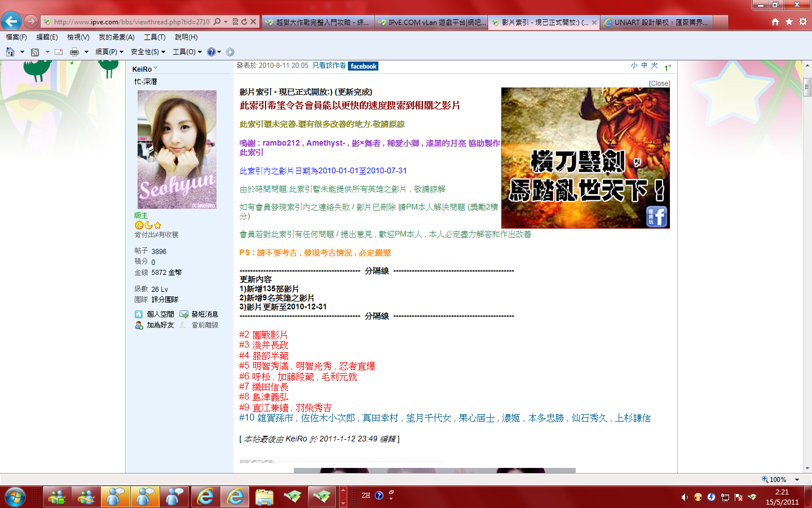
Task: Expand the 安全性(S) dropdown menu
Action: pos(148,52)
